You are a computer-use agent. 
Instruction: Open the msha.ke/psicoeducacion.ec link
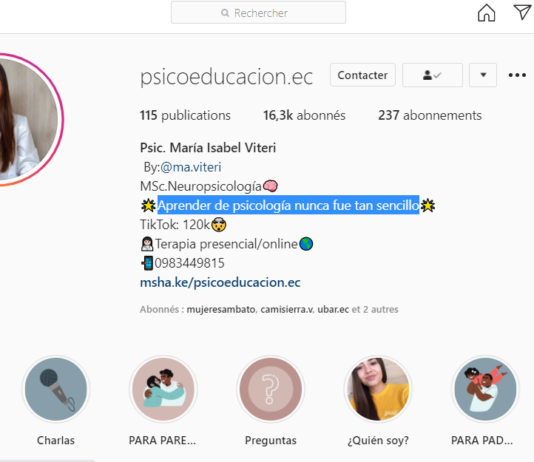220,283
